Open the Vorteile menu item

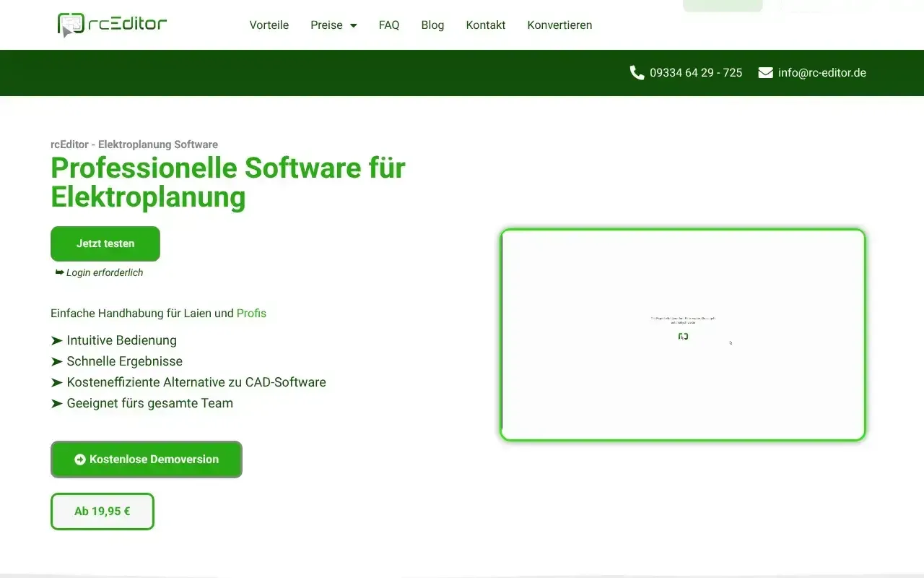pos(269,25)
